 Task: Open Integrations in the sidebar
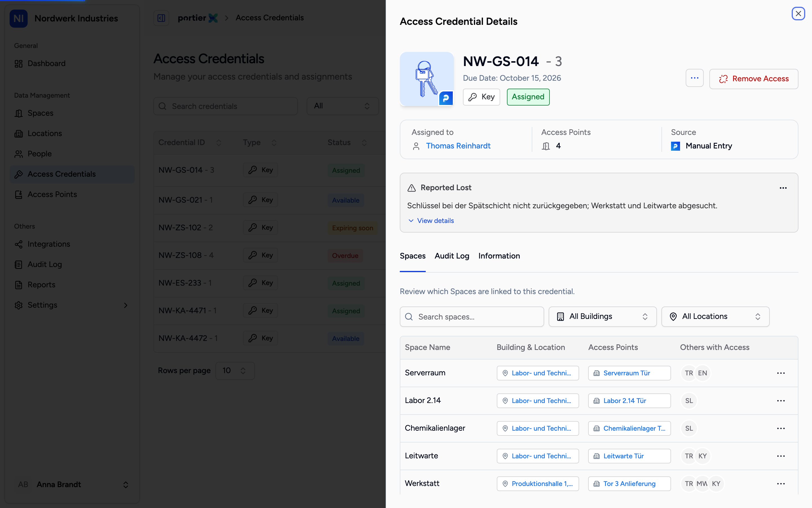tap(72, 244)
